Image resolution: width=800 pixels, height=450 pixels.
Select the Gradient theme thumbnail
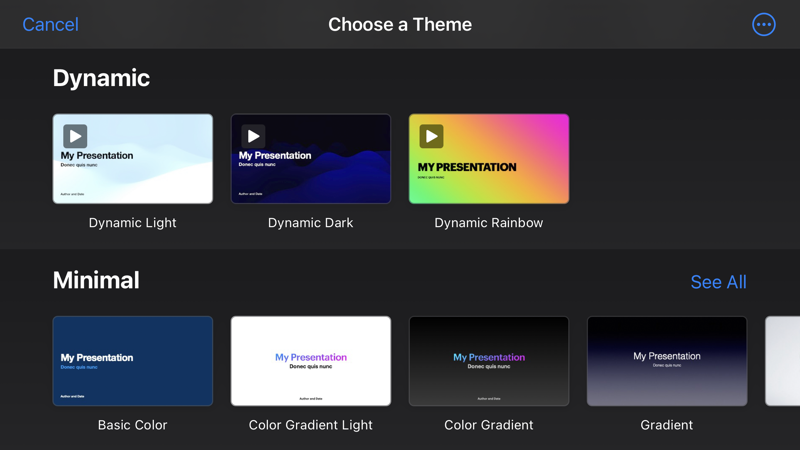(667, 361)
